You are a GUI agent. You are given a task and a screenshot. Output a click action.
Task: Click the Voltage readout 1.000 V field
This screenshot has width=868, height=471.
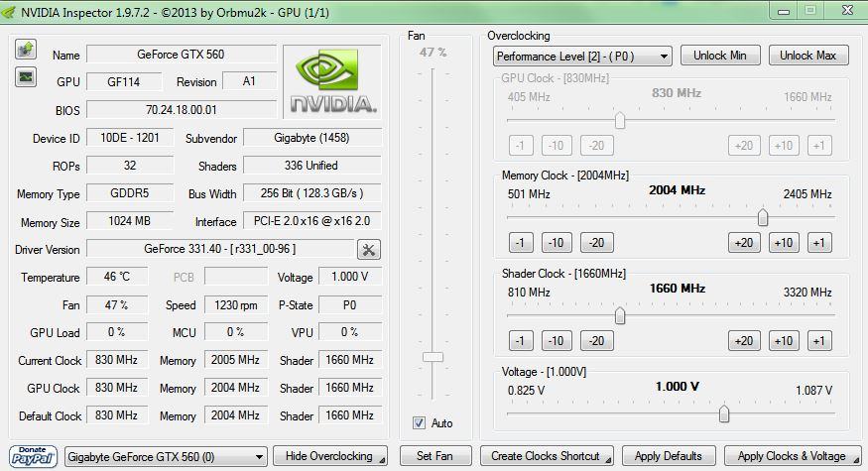point(350,277)
